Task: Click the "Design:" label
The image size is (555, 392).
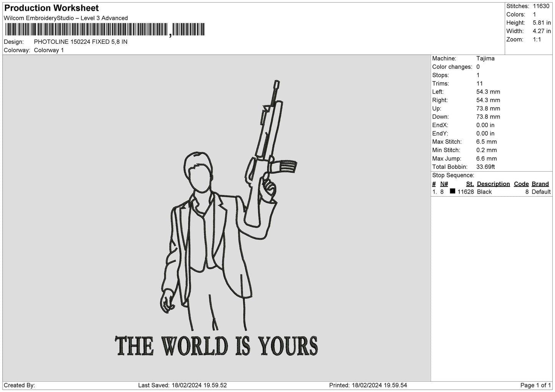Action: 13,42
